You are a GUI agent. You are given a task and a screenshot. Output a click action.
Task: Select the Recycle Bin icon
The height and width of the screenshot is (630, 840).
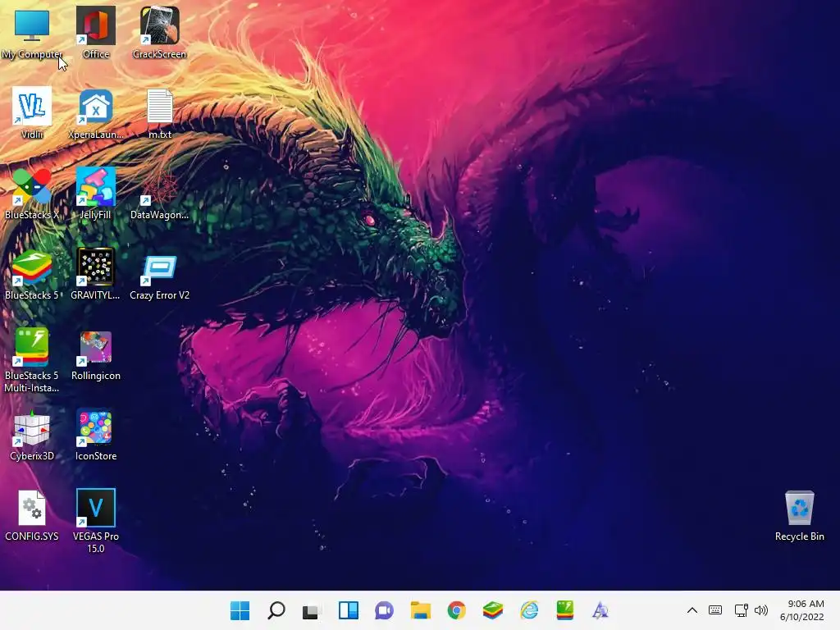(799, 515)
